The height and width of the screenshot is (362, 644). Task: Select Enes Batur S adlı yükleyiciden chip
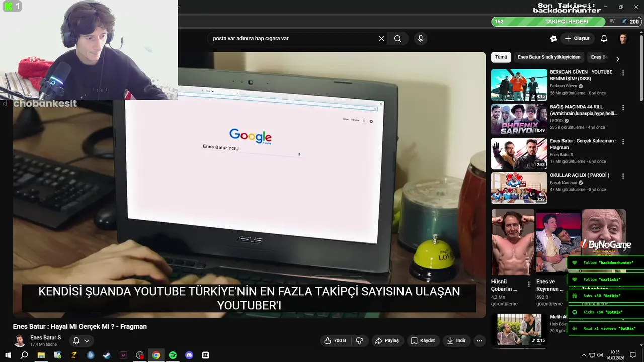[549, 57]
